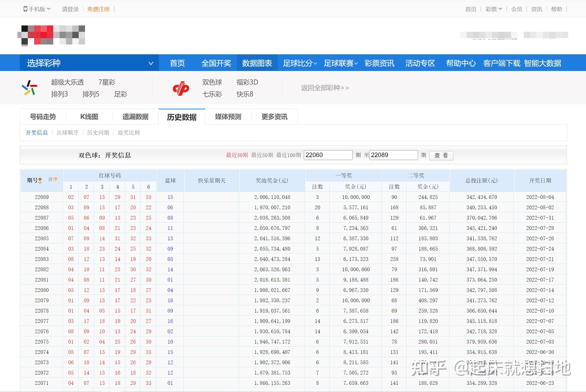Viewport: 586px width, 392px height.
Task: Click the 总投注额(元) column header
Action: pos(482,181)
